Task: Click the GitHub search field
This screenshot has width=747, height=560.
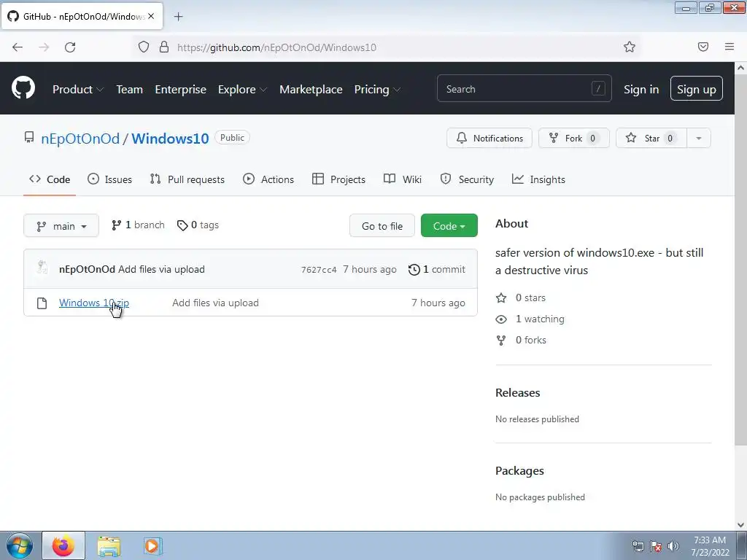Action: tap(524, 88)
